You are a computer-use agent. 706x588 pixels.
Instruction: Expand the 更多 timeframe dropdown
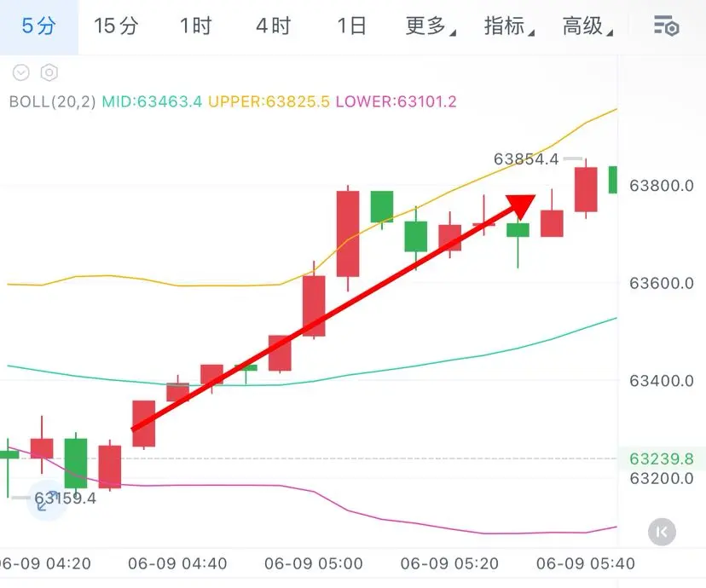point(430,26)
